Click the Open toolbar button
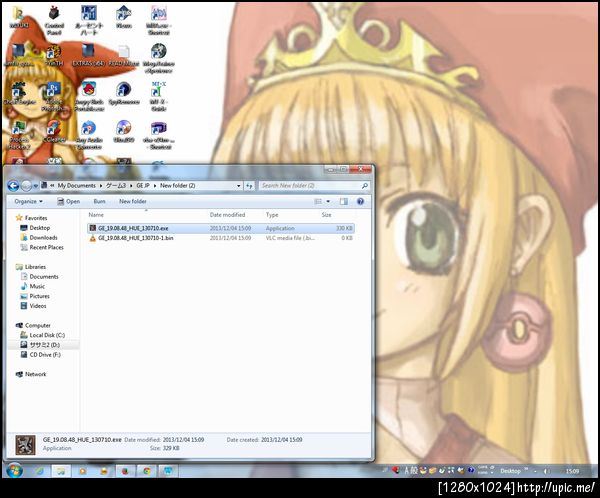 [x=68, y=201]
